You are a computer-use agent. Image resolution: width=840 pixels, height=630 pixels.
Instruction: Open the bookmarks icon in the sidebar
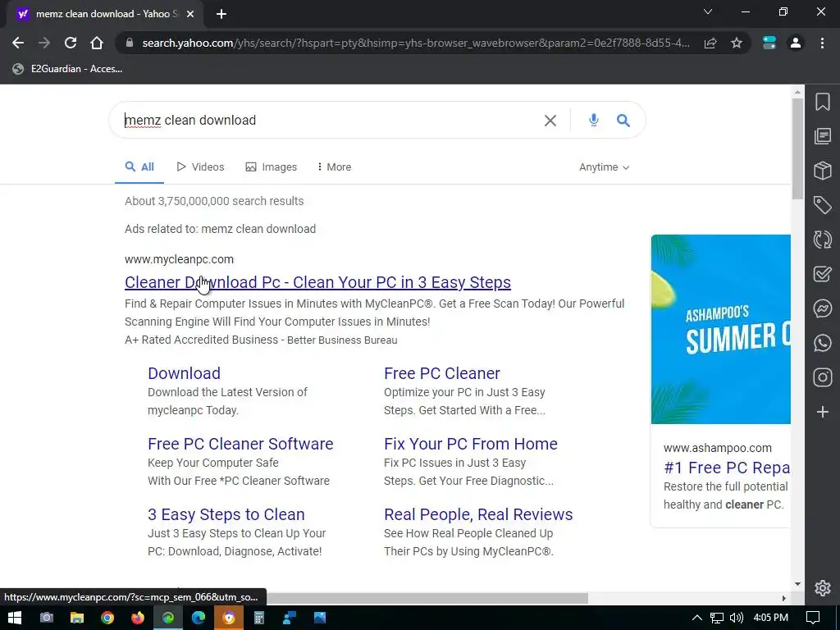822,102
